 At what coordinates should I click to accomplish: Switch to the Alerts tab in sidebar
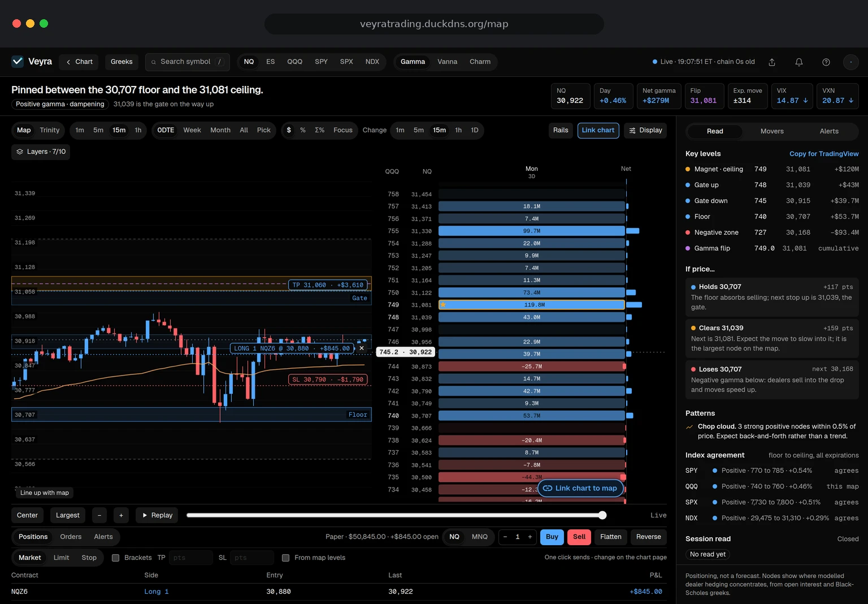point(829,131)
